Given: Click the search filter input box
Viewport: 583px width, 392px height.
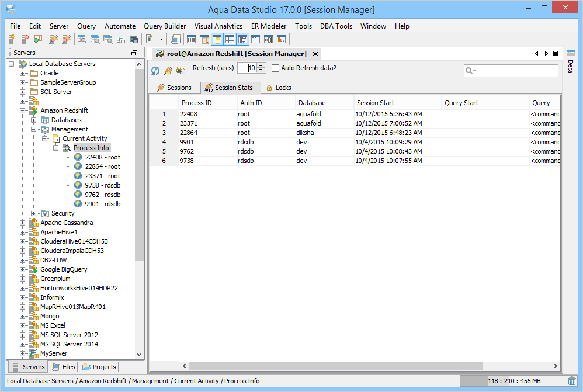Looking at the screenshot, I should coord(511,71).
